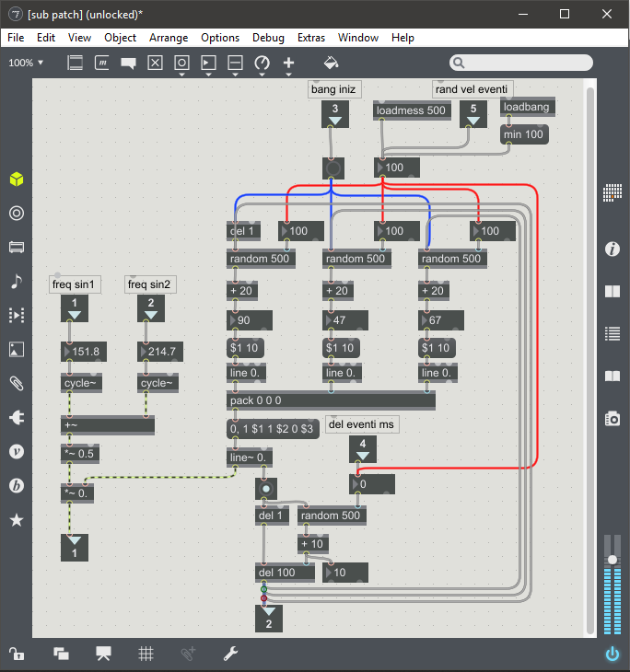Toggle the grid display icon
The width and height of the screenshot is (630, 672).
point(146,654)
